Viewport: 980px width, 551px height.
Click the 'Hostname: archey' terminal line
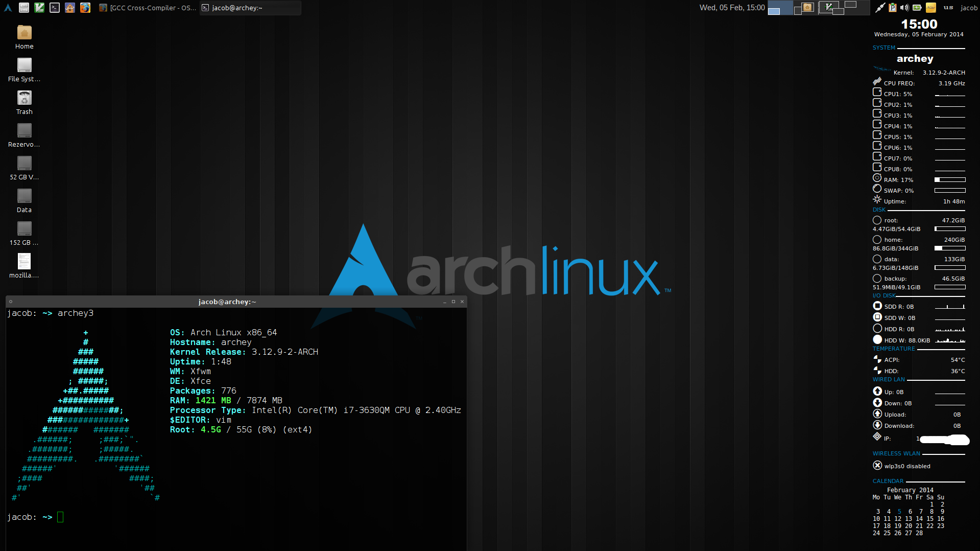pos(211,342)
